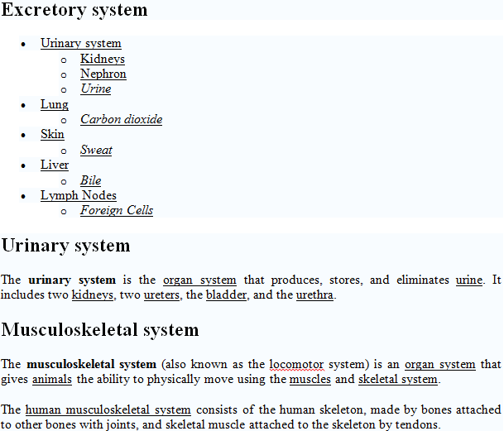
Task: Open the Liver link
Action: click(55, 165)
